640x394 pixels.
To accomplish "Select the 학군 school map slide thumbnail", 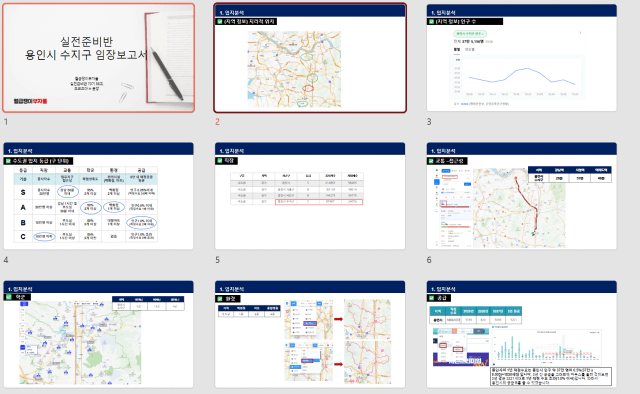I will click(x=98, y=334).
